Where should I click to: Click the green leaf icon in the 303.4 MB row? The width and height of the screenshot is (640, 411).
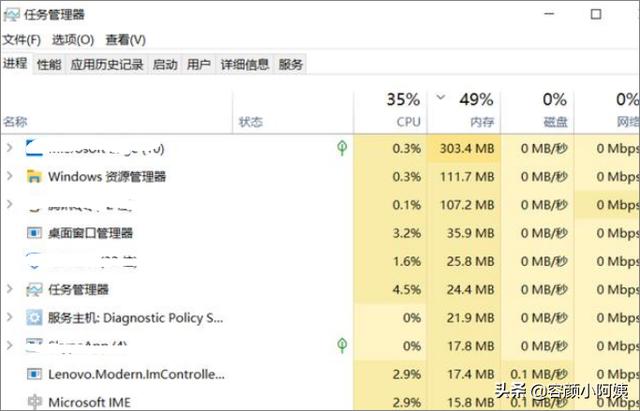click(342, 148)
